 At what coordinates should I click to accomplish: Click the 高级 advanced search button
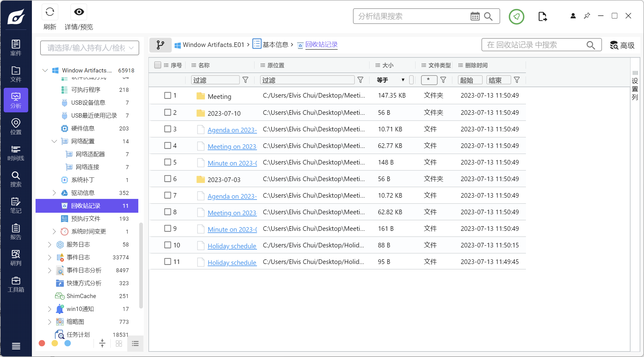point(622,45)
